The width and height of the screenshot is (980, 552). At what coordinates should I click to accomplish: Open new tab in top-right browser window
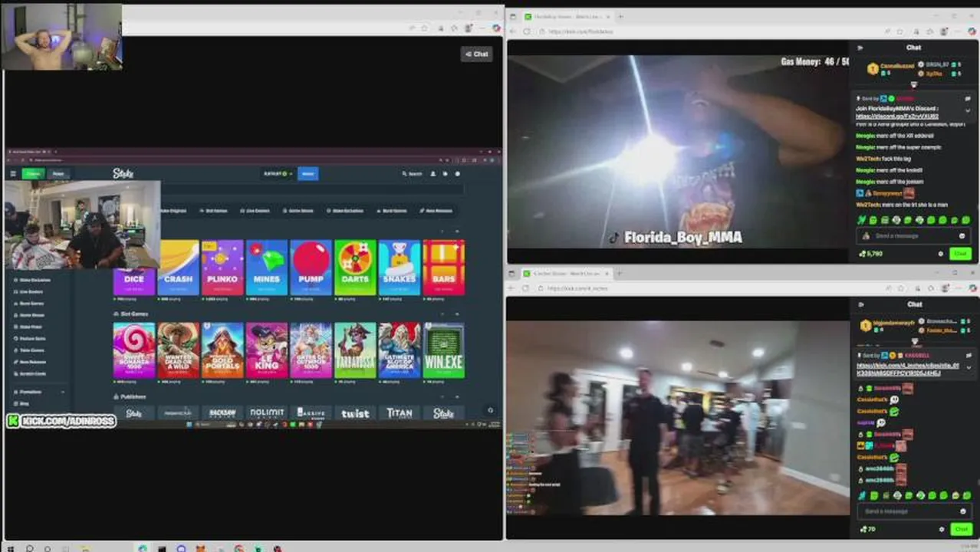pyautogui.click(x=620, y=16)
